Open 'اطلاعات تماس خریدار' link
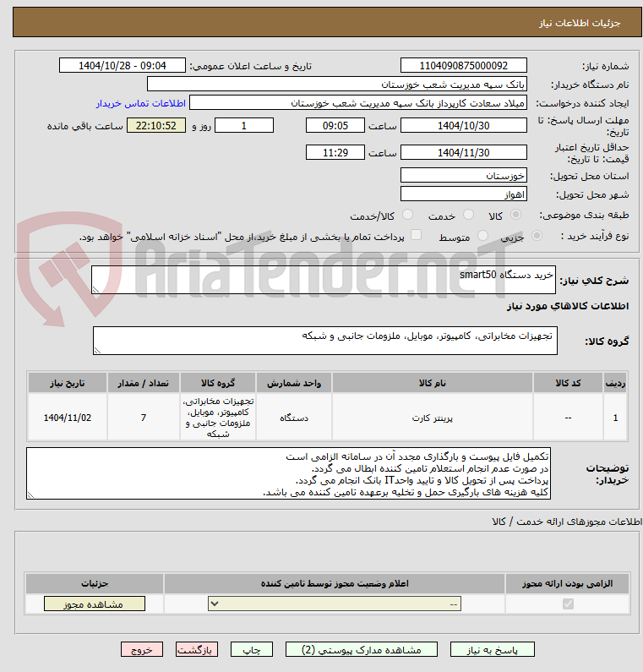The image size is (643, 672). pos(140,103)
